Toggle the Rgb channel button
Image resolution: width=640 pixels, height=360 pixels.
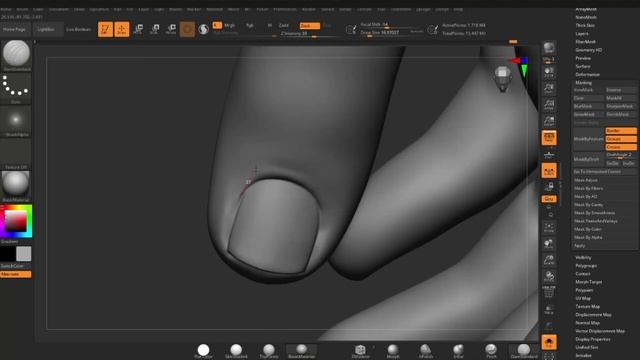(x=249, y=25)
